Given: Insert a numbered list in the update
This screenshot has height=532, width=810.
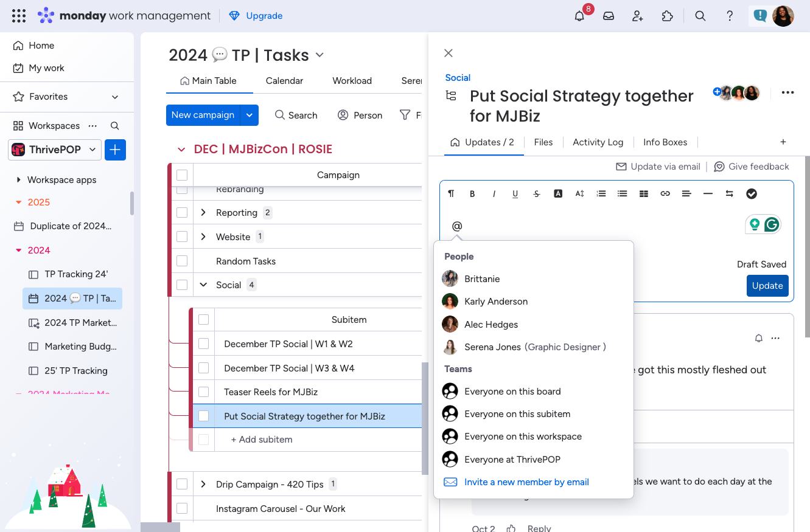Looking at the screenshot, I should click(601, 194).
